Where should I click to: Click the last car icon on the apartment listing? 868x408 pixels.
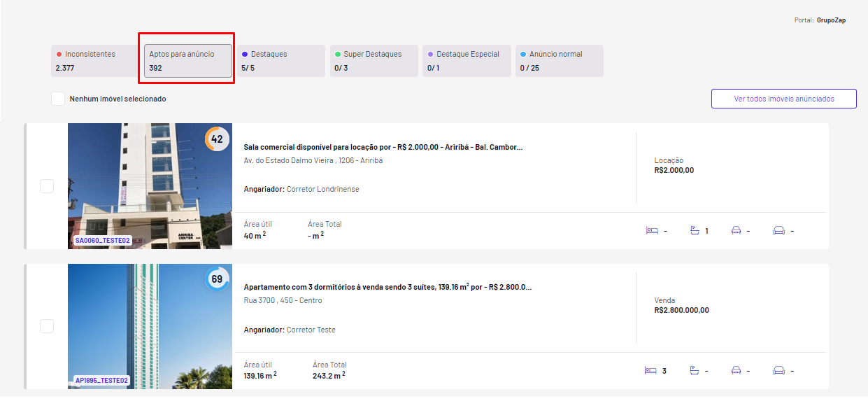tap(778, 371)
